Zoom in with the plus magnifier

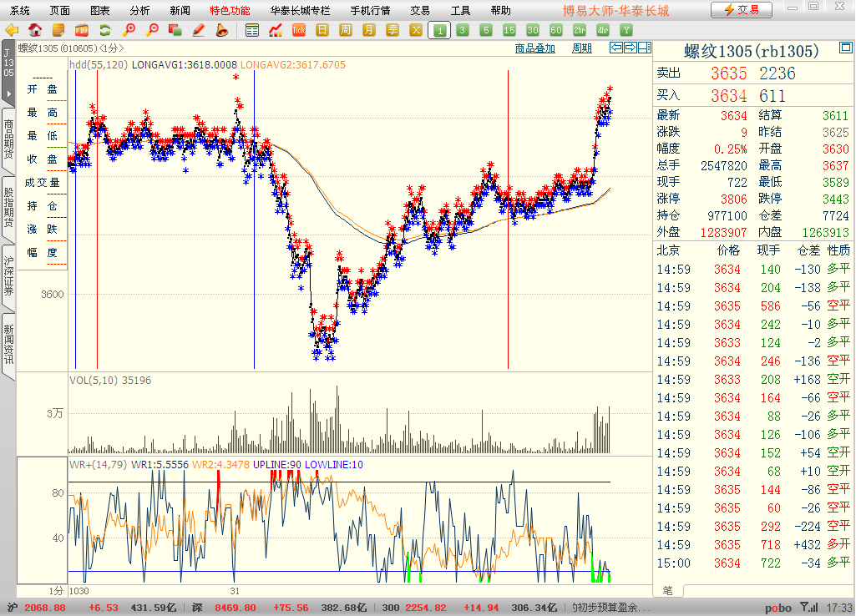[129, 30]
